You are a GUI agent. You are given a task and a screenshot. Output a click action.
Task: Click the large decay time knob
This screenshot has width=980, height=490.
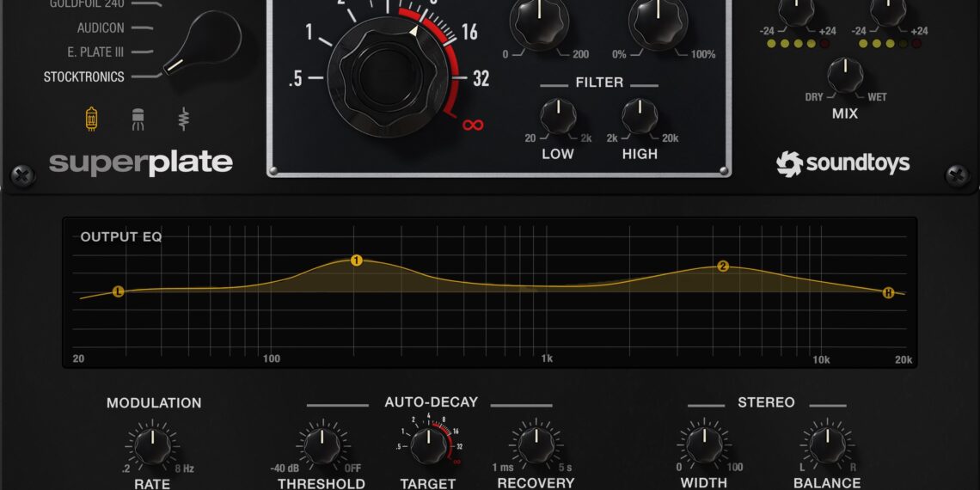pos(387,77)
